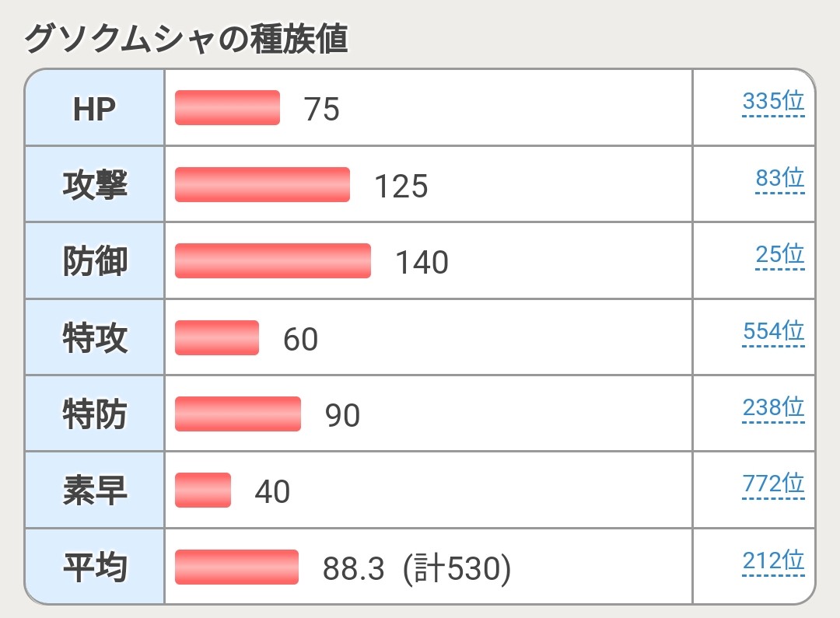The height and width of the screenshot is (618, 840).
Task: Click the red HP stat bar
Action: (227, 107)
